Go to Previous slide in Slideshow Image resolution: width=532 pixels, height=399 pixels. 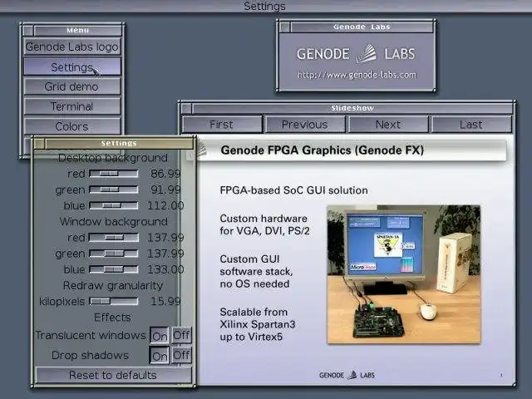tap(305, 124)
